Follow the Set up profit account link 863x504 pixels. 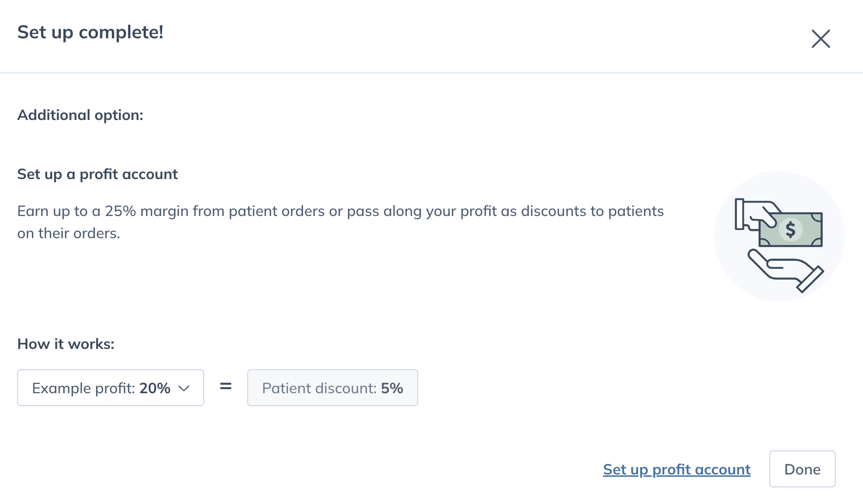pyautogui.click(x=677, y=469)
